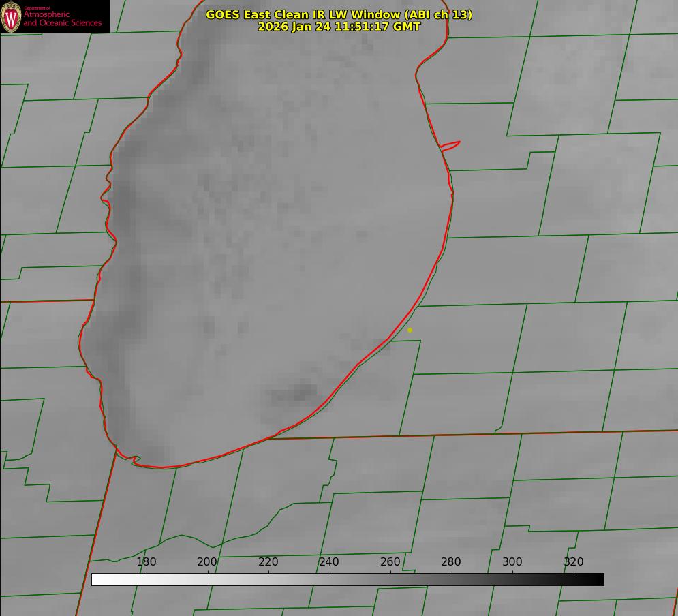Click the yellow dot marker near the lakeshore
Screen dimensions: 678x616
[410, 330]
